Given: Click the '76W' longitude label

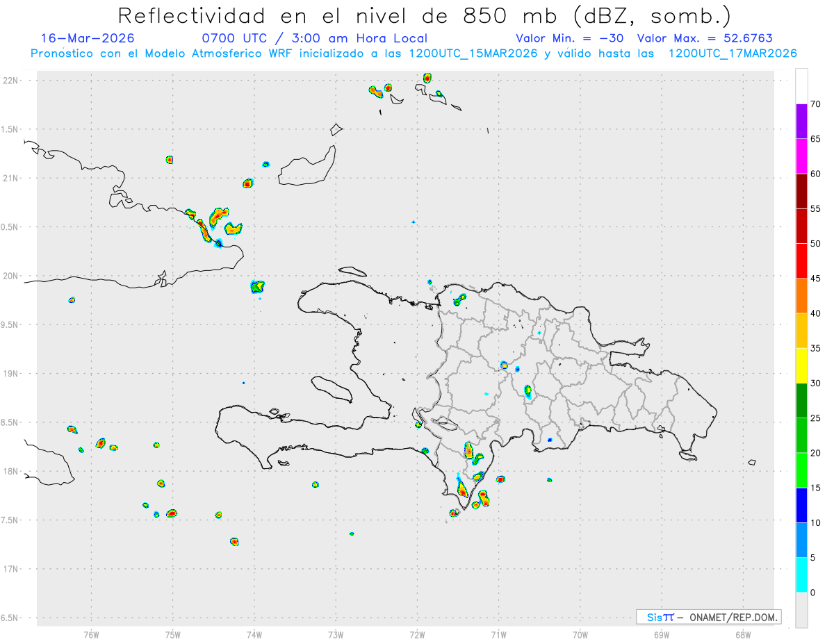Looking at the screenshot, I should coord(91,634).
